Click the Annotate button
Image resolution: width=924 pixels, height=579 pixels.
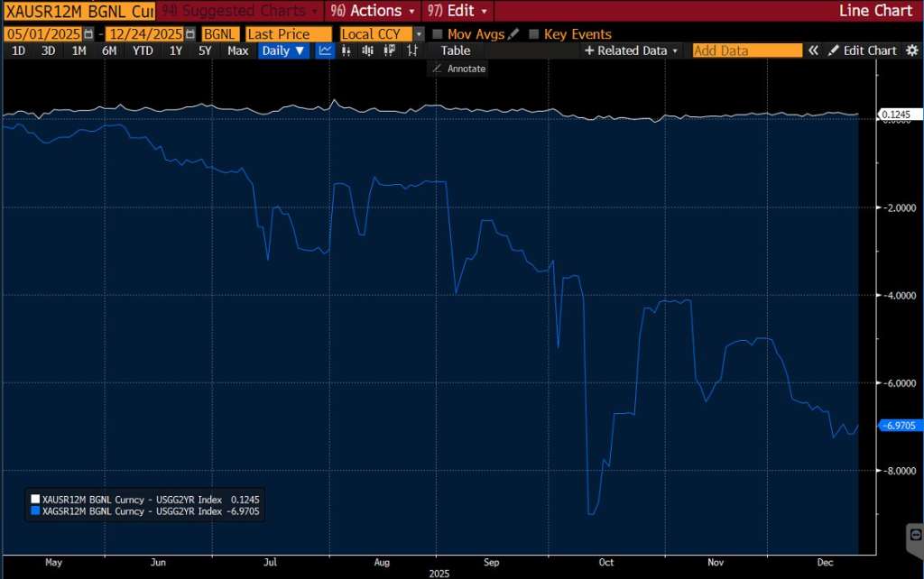click(x=458, y=69)
